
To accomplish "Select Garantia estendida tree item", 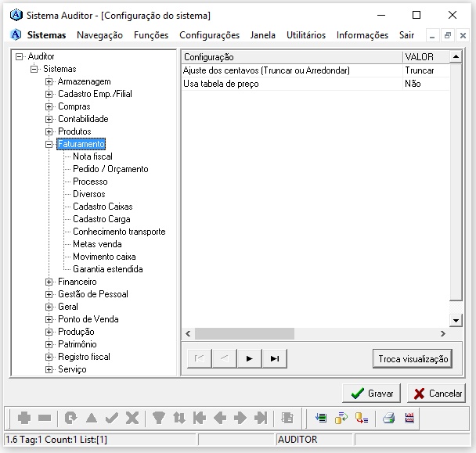I will (108, 269).
